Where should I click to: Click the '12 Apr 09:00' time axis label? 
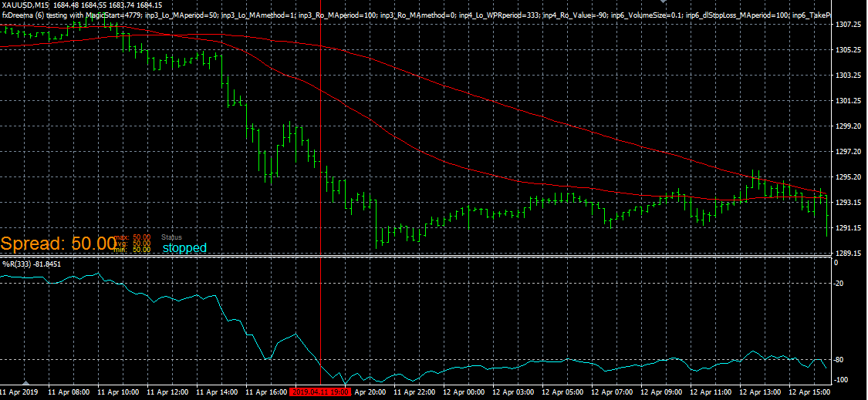[x=661, y=392]
